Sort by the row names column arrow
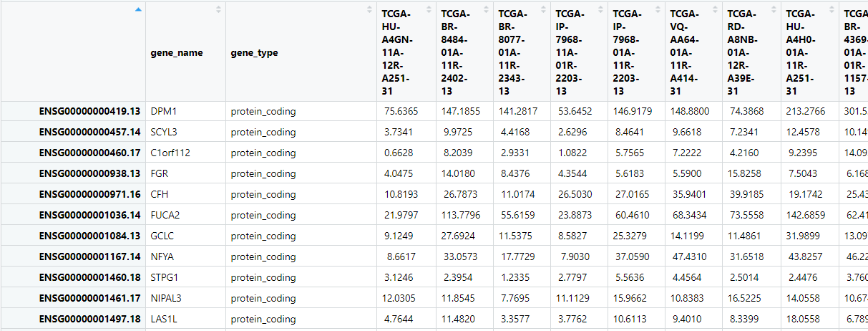868x331 pixels. (138, 9)
